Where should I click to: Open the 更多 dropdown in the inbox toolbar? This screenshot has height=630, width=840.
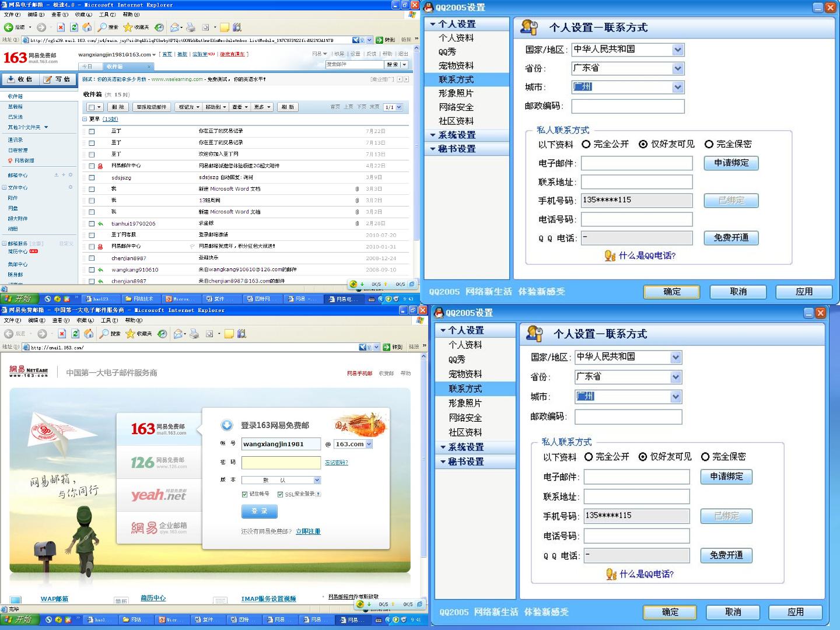[x=262, y=107]
